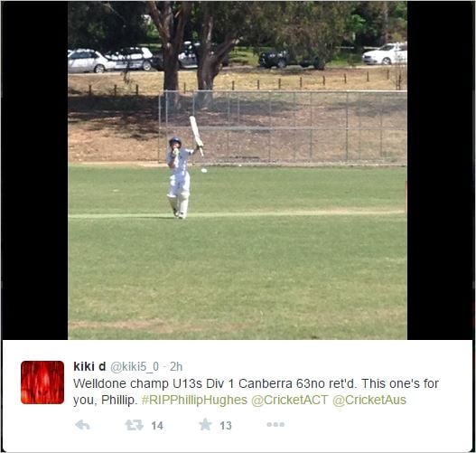This screenshot has height=453, width=476.
Task: Retweet the kiki d tweet
Action: 135,425
